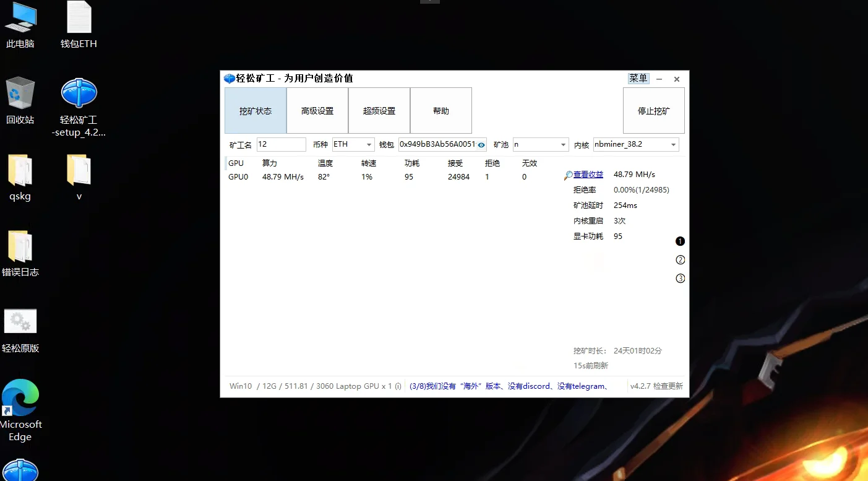Click the 无效 column header
The width and height of the screenshot is (868, 481).
click(530, 163)
